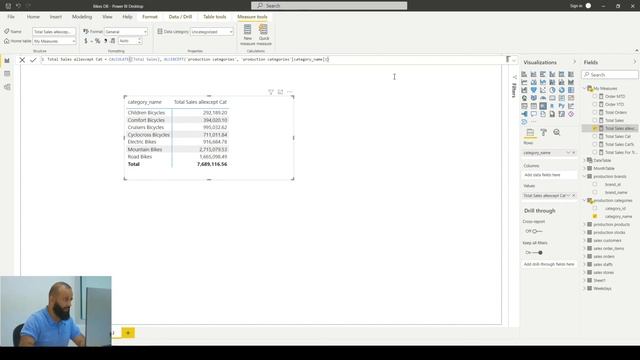640x360 pixels.
Task: Apply currency format with the dollar icon
Action: (86, 41)
